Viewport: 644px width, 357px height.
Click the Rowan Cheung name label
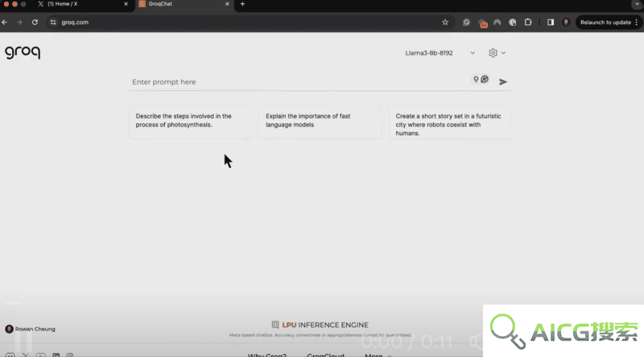tap(35, 329)
